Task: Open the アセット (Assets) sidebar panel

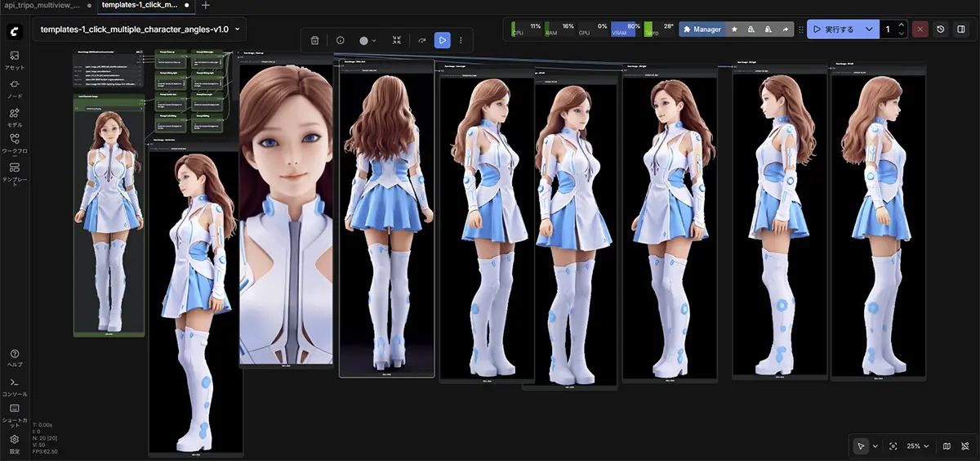Action: point(14,60)
